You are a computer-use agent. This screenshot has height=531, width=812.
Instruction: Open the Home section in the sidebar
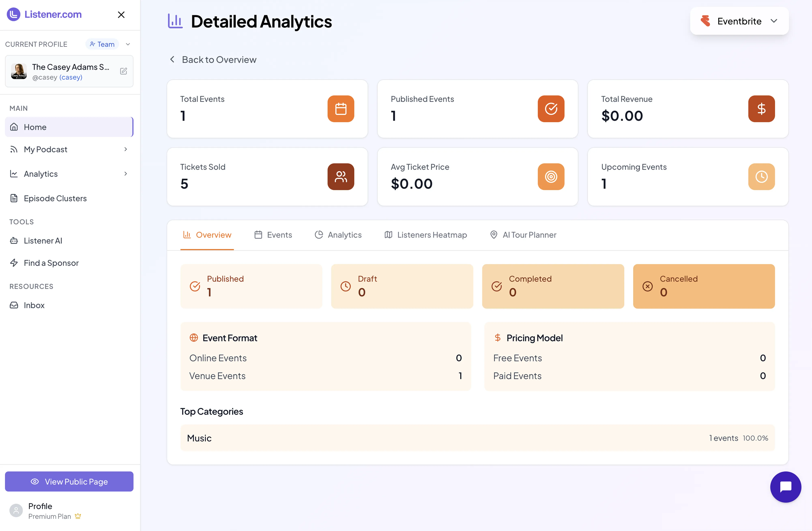[x=35, y=127]
